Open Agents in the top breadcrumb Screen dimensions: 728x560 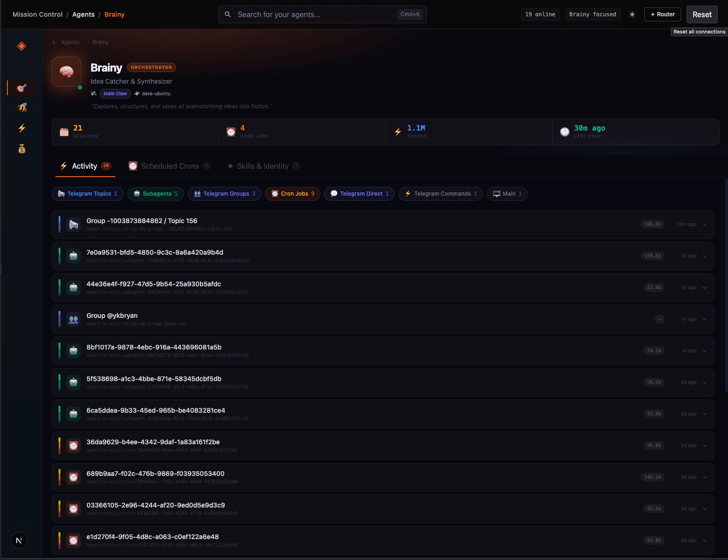pyautogui.click(x=84, y=14)
